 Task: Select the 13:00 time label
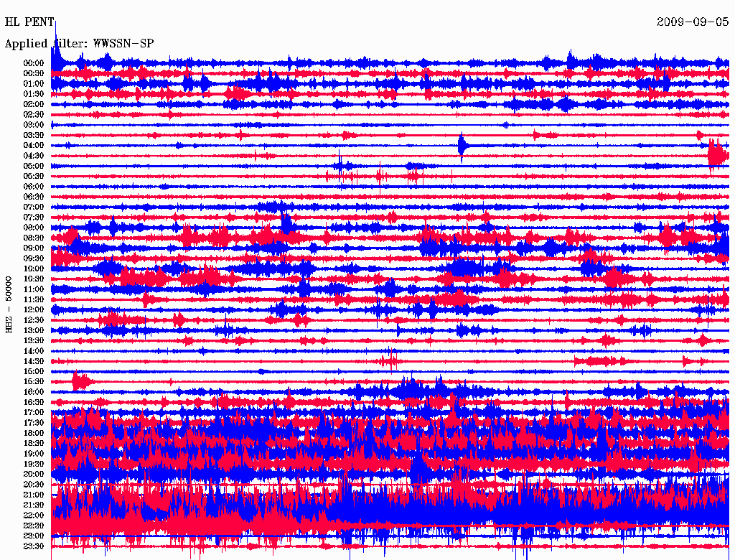(x=33, y=331)
